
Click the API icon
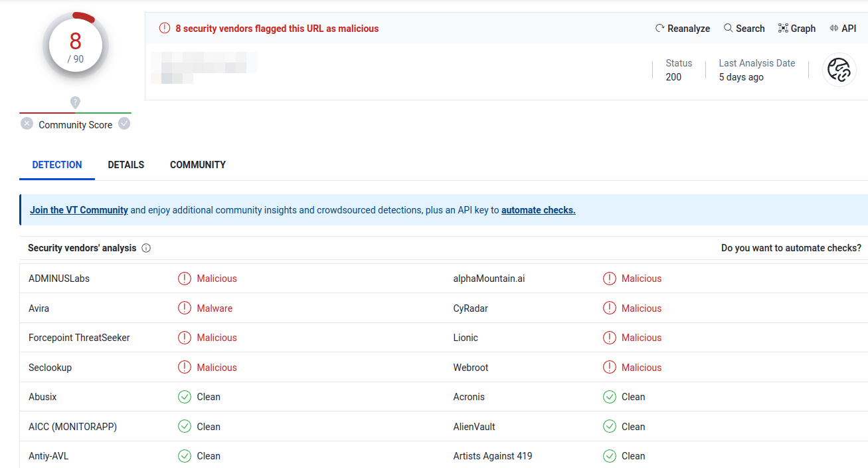coord(833,29)
